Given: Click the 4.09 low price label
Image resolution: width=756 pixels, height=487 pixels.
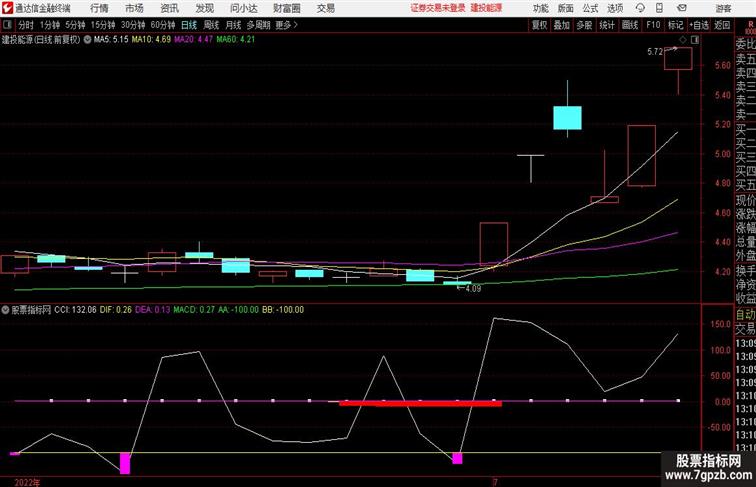Looking at the screenshot, I should click(473, 288).
